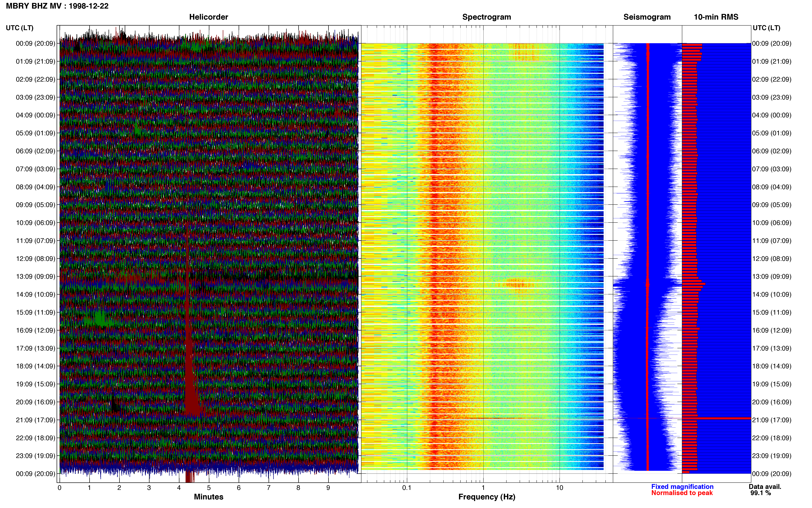Click the left UTC (LT) axis label
This screenshot has height=508, width=812.
click(20, 28)
